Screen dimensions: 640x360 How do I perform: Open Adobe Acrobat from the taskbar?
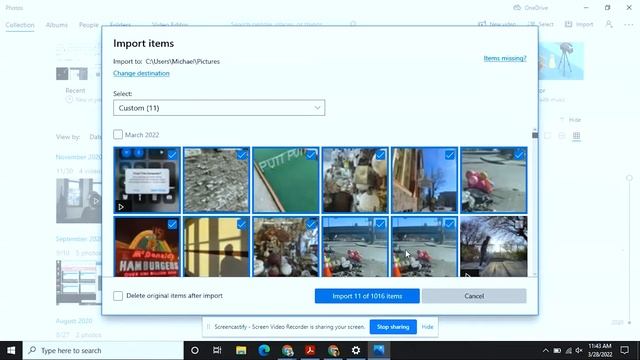click(x=310, y=350)
